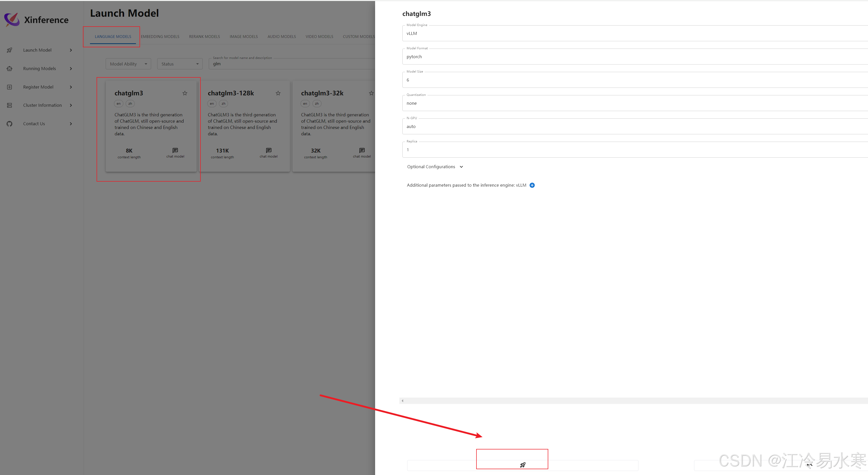
Task: Click the 'zh' language tag on chatglm3
Action: [130, 103]
